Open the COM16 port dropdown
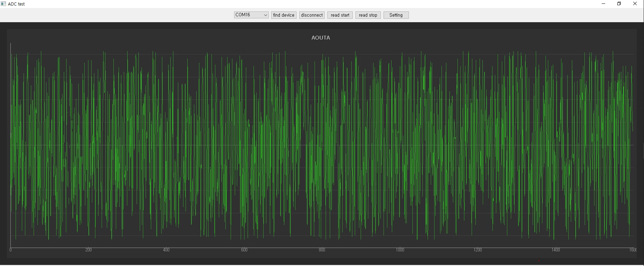Image resolution: width=644 pixels, height=266 pixels. [x=251, y=15]
